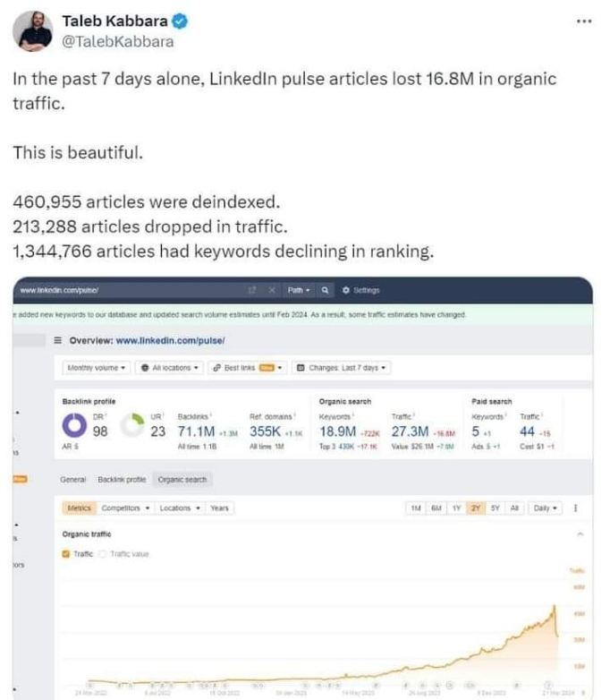
Task: Click the UR donut chart ring
Action: (x=132, y=425)
